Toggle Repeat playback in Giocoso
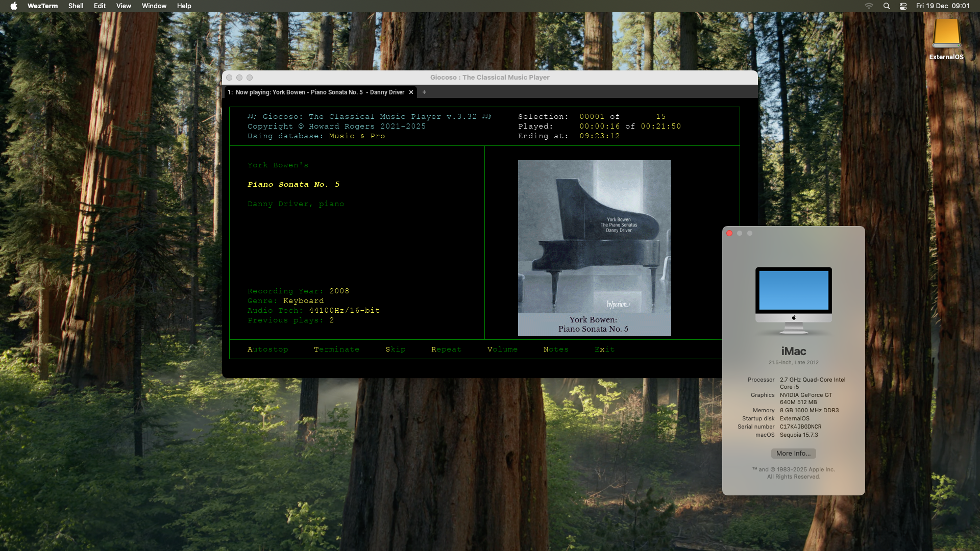Image resolution: width=980 pixels, height=551 pixels. [446, 349]
